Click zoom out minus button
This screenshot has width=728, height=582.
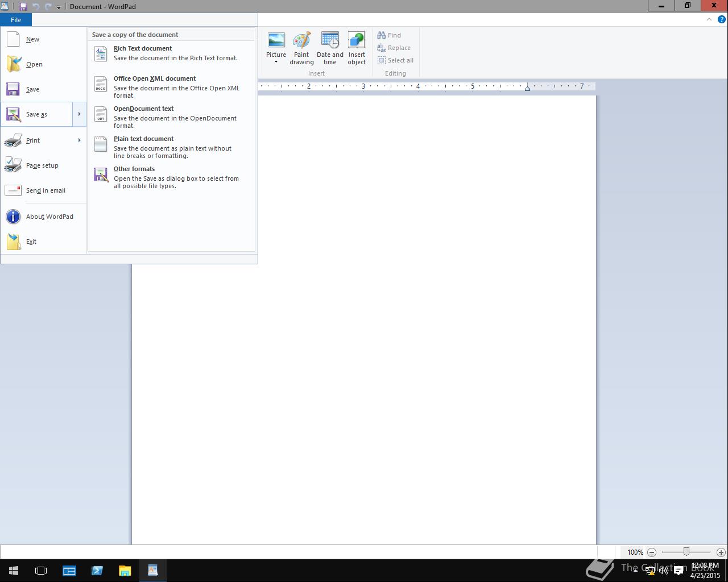click(x=652, y=552)
